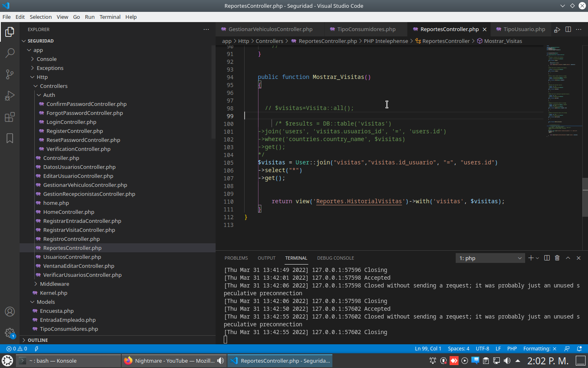This screenshot has height=368, width=588.
Task: Click the PHP language mode selector
Action: [512, 349]
